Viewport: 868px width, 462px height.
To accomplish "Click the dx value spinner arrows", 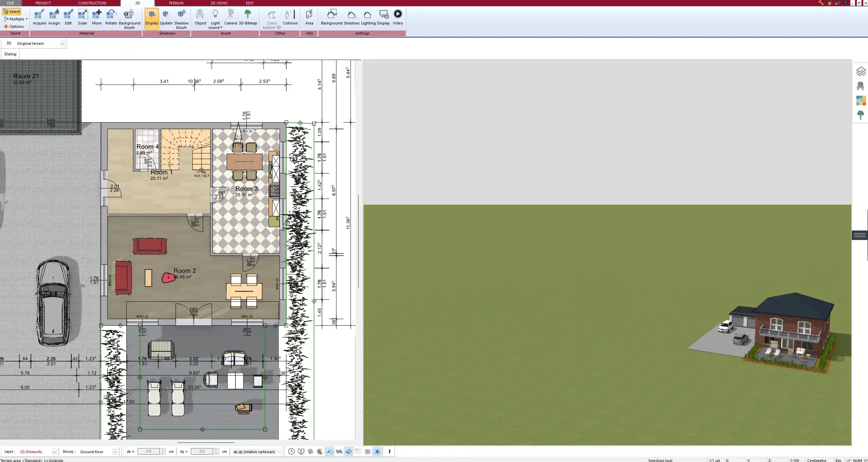I will pos(163,451).
